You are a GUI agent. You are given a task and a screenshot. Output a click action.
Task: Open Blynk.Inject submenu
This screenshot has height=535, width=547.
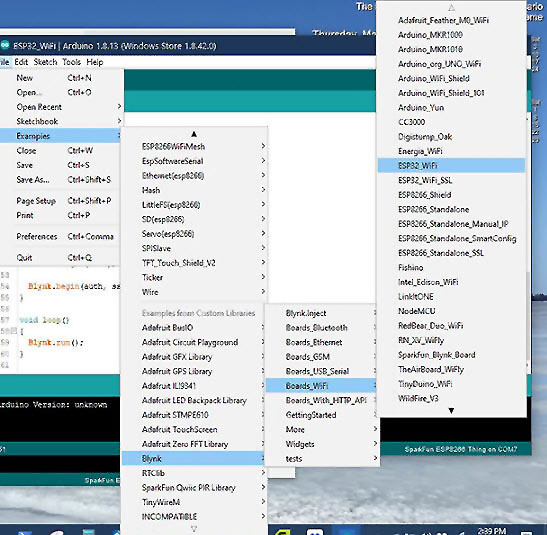[x=322, y=313]
